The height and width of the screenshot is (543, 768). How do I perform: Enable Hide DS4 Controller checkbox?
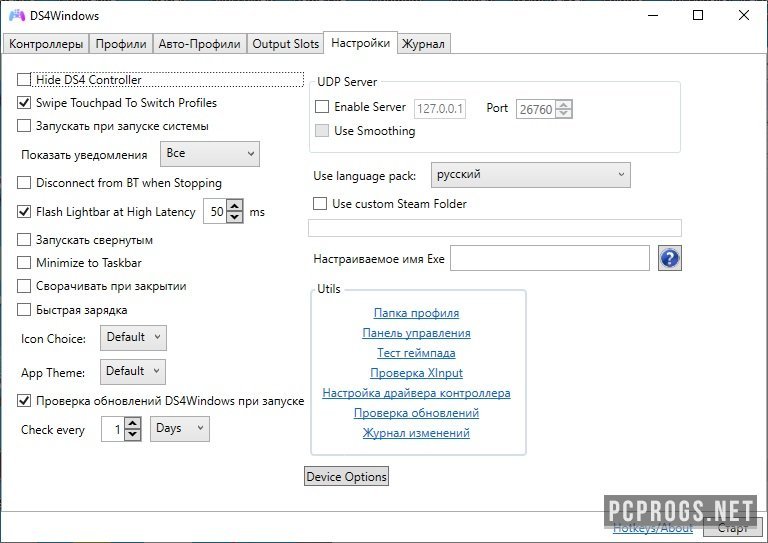click(25, 80)
